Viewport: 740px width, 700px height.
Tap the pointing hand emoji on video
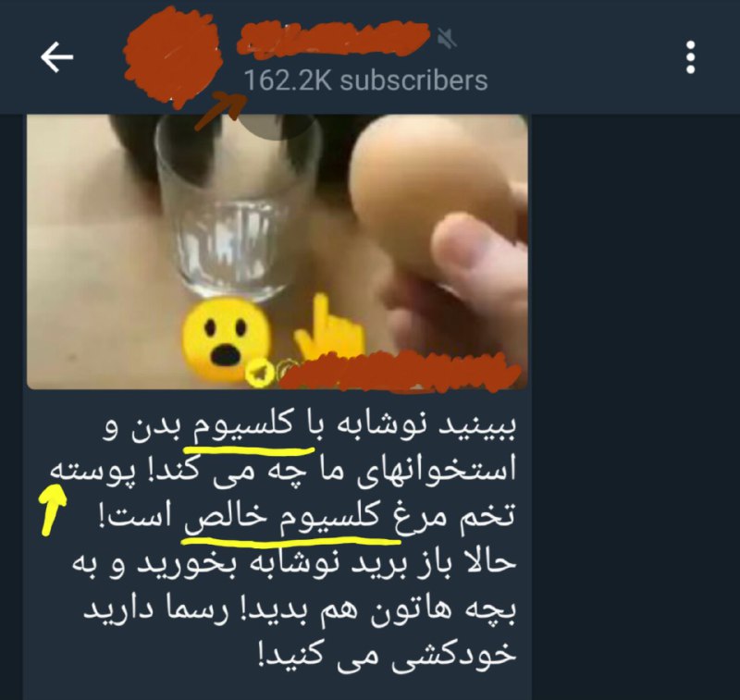[330, 328]
